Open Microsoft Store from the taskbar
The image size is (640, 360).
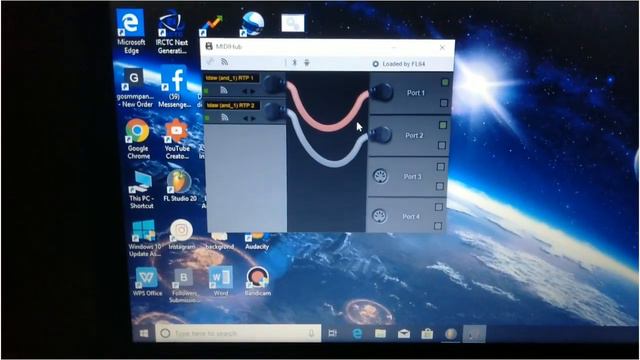point(427,334)
